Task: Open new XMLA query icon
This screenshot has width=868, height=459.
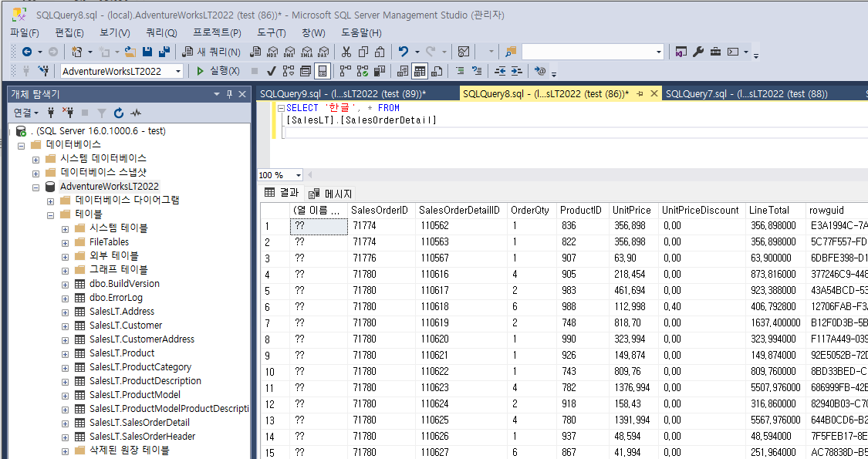Action: (x=306, y=52)
